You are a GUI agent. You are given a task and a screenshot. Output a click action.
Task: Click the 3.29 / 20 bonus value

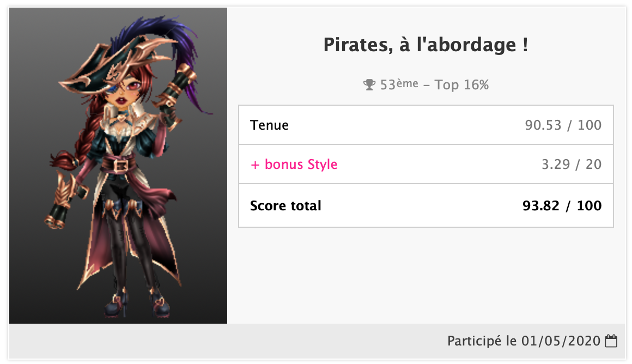pyautogui.click(x=571, y=164)
